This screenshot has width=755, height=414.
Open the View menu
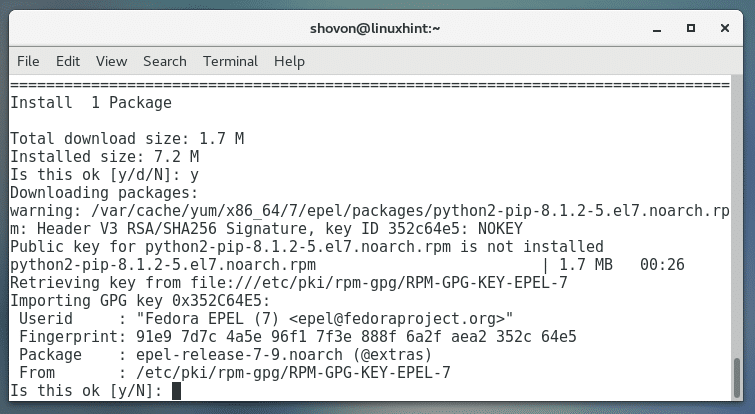click(111, 61)
